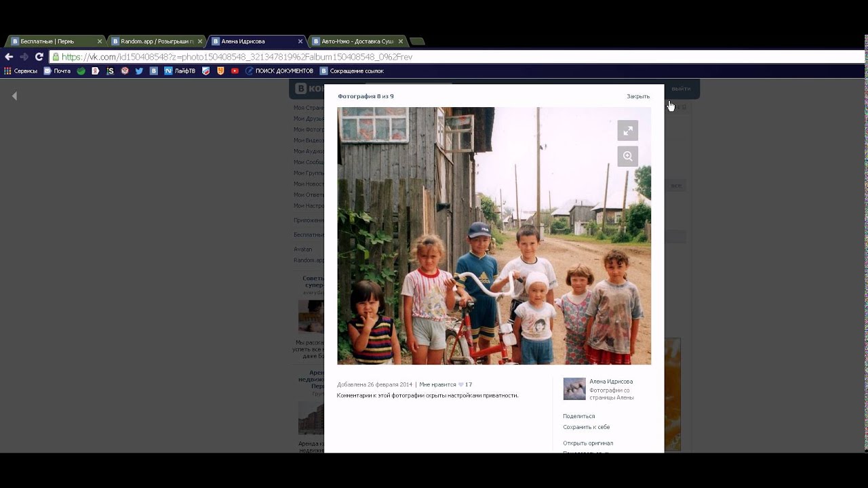Open the Twitter bird bookmark
This screenshot has height=488, width=868.
point(139,70)
